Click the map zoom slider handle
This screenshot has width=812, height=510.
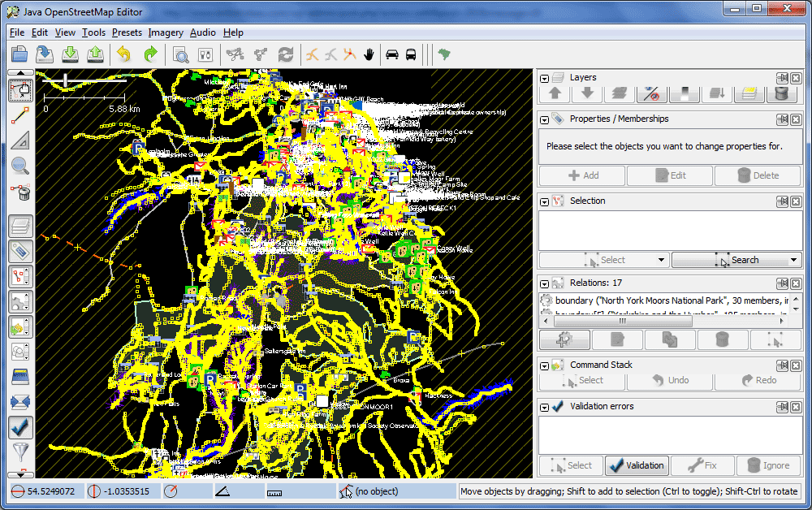(x=65, y=80)
